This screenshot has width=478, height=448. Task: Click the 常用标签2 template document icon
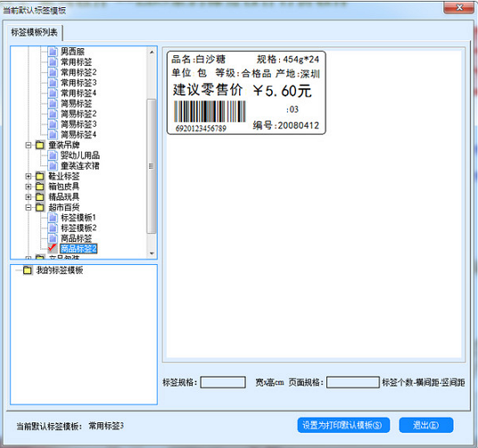[x=53, y=72]
